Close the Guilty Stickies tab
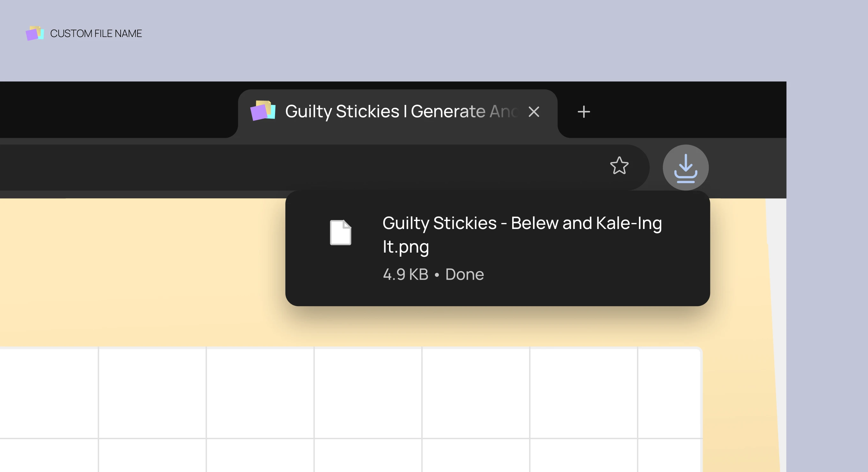This screenshot has width=868, height=472. click(534, 112)
